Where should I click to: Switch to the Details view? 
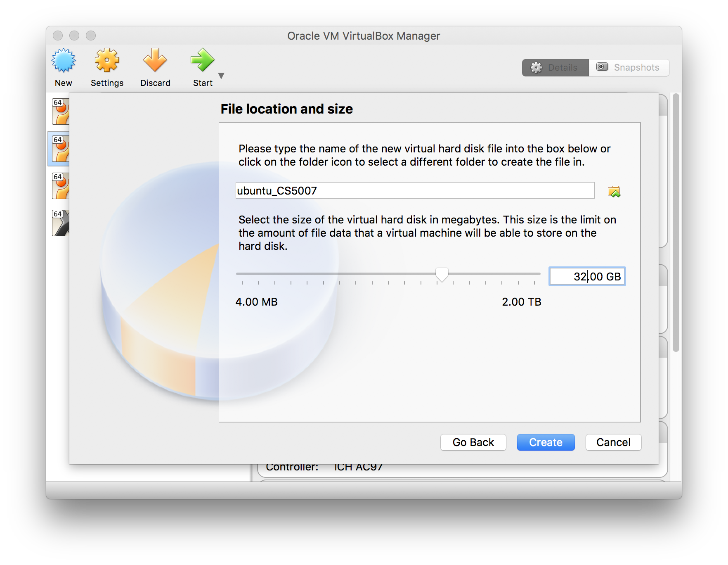pyautogui.click(x=555, y=67)
